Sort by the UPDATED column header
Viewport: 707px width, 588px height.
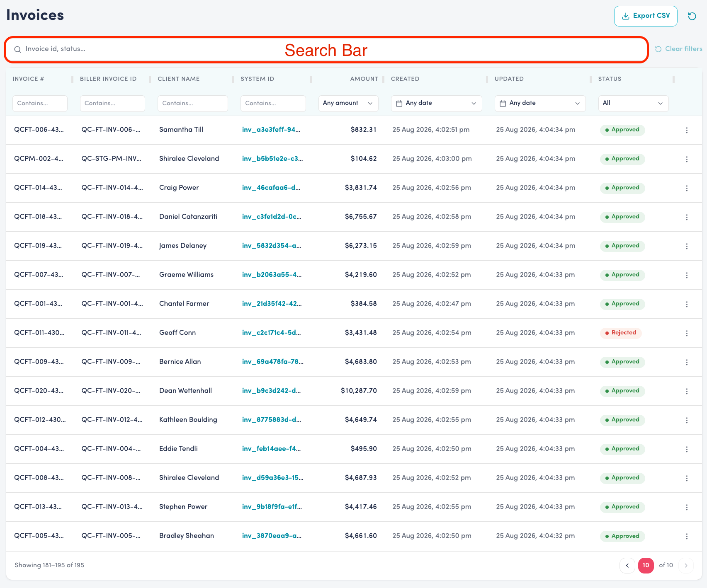(509, 79)
